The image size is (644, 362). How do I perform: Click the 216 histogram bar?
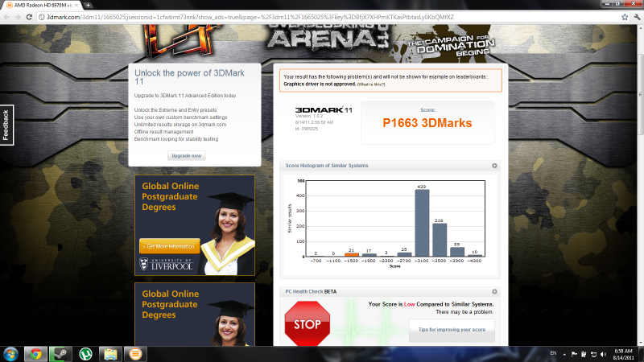(x=439, y=240)
